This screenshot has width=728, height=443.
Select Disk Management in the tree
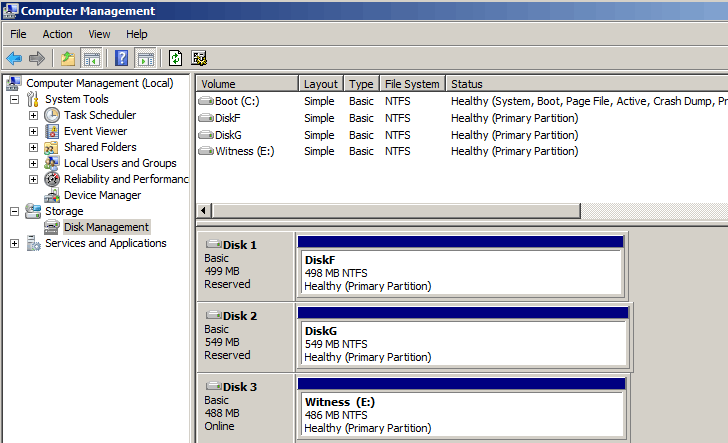(x=106, y=228)
